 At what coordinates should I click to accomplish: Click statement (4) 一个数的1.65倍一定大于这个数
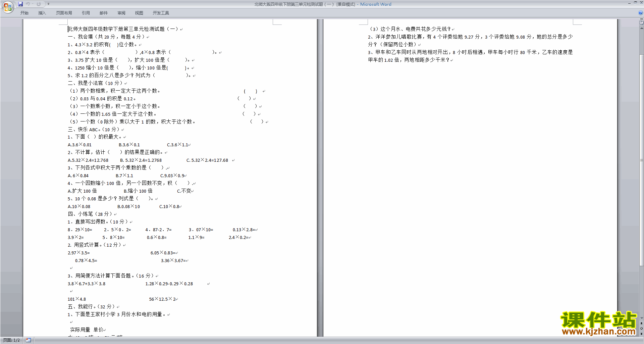113,114
